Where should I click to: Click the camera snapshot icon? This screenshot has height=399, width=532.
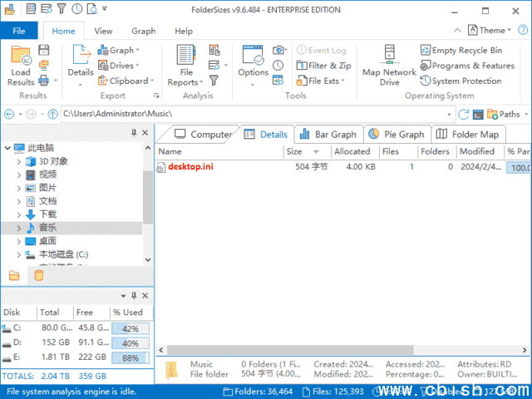[x=278, y=50]
